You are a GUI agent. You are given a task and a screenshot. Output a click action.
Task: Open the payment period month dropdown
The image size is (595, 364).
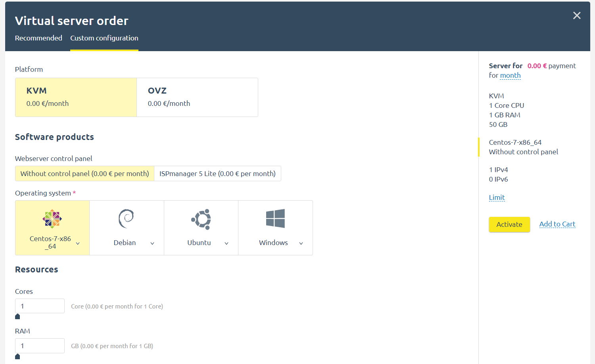pyautogui.click(x=510, y=75)
